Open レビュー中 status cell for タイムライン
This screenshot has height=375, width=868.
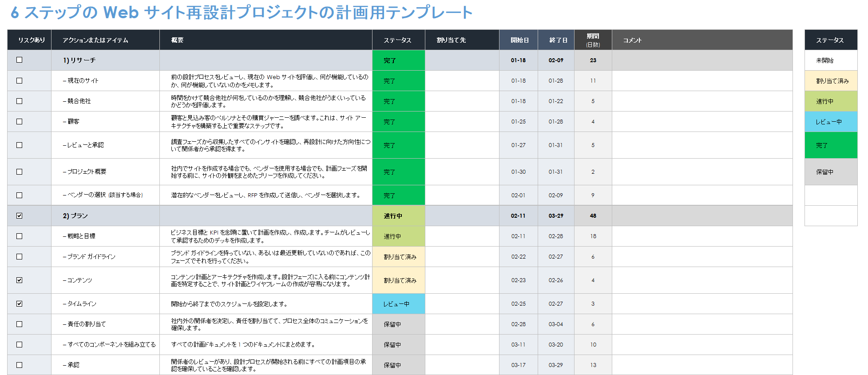coord(399,304)
